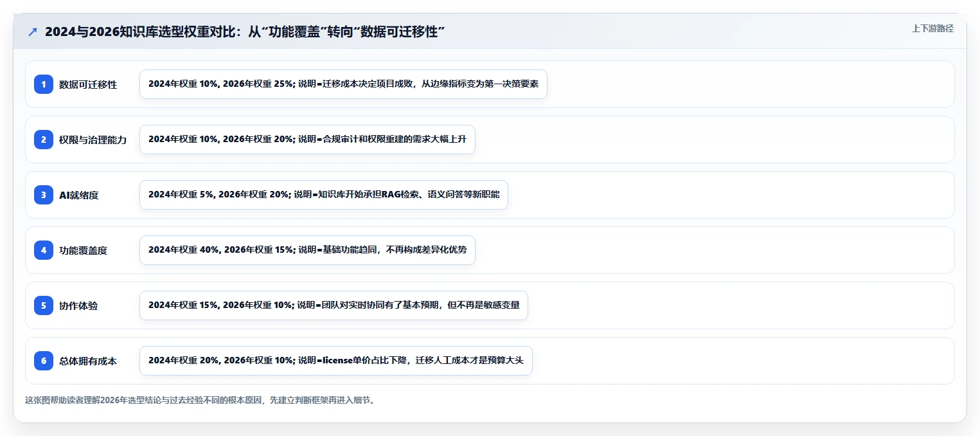The height and width of the screenshot is (436, 980).
Task: Click the description box mentioning 合规审计和权限重建
Action: point(307,140)
